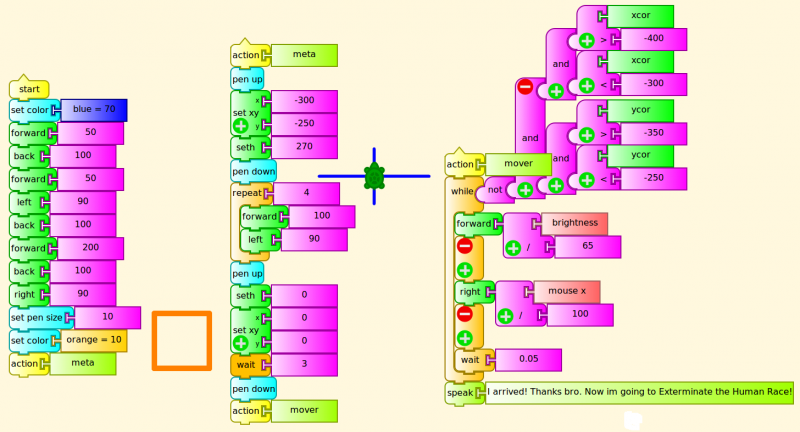This screenshot has height=432, width=800.
Task: Click green plus beside xcor > -400
Action: (x=586, y=41)
